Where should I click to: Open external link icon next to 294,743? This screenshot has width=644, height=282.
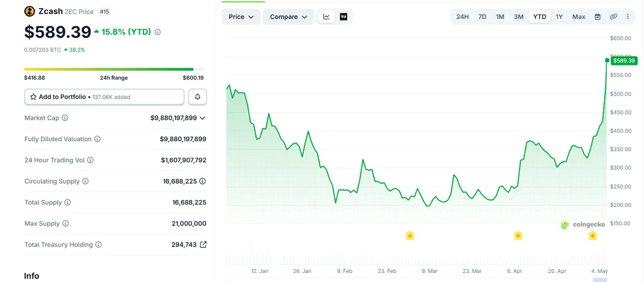[203, 245]
